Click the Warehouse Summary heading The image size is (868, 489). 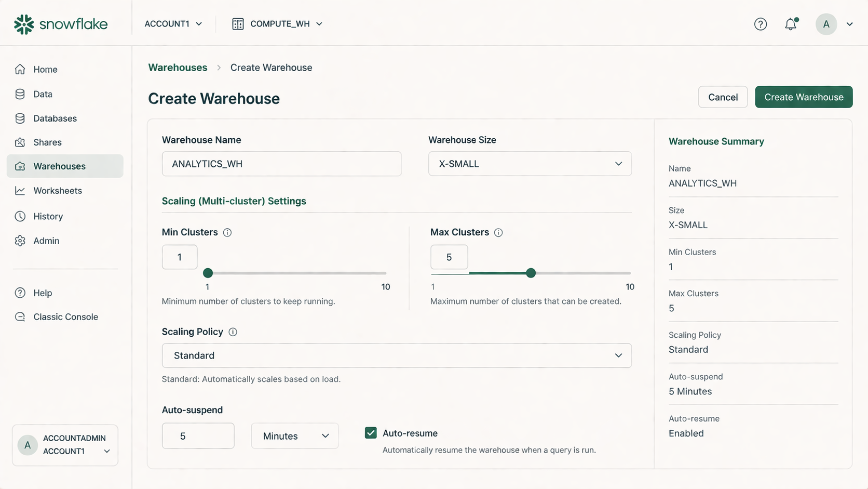click(x=716, y=141)
